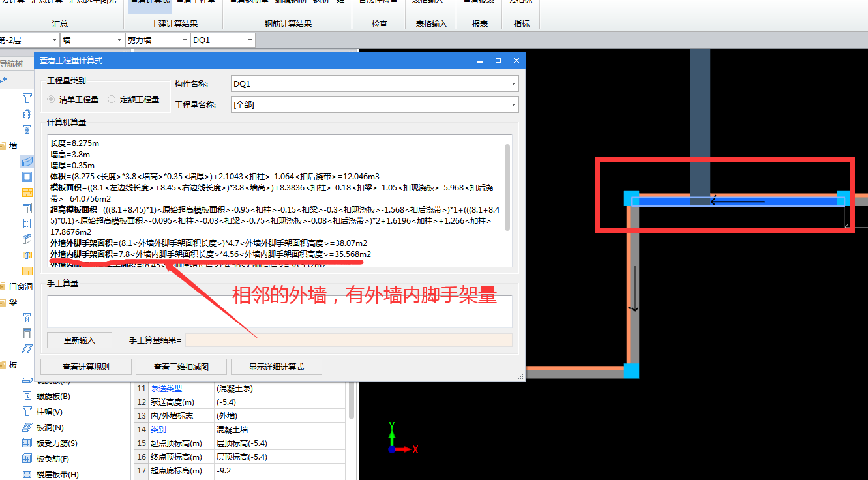Click the 查看计算规则 button
Viewport: 868px width, 480px height.
86,367
